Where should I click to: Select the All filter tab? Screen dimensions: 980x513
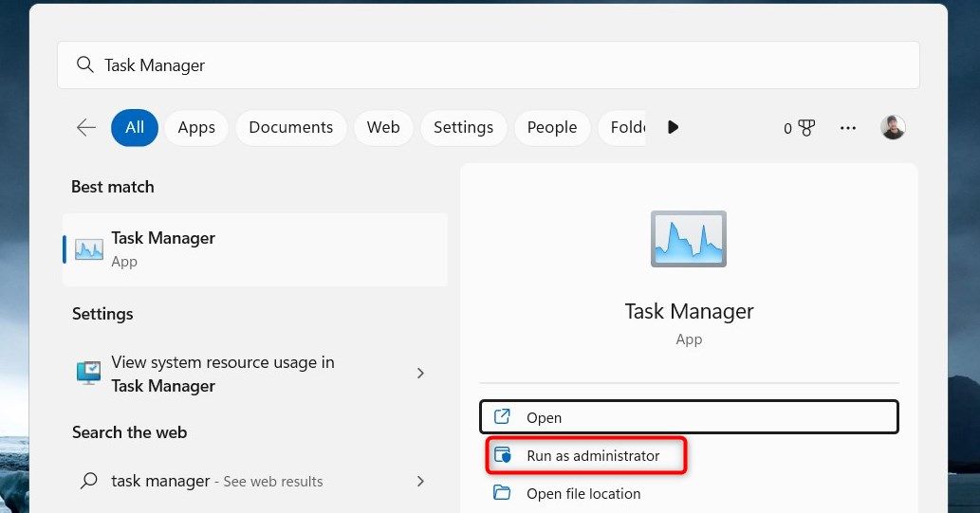[135, 127]
